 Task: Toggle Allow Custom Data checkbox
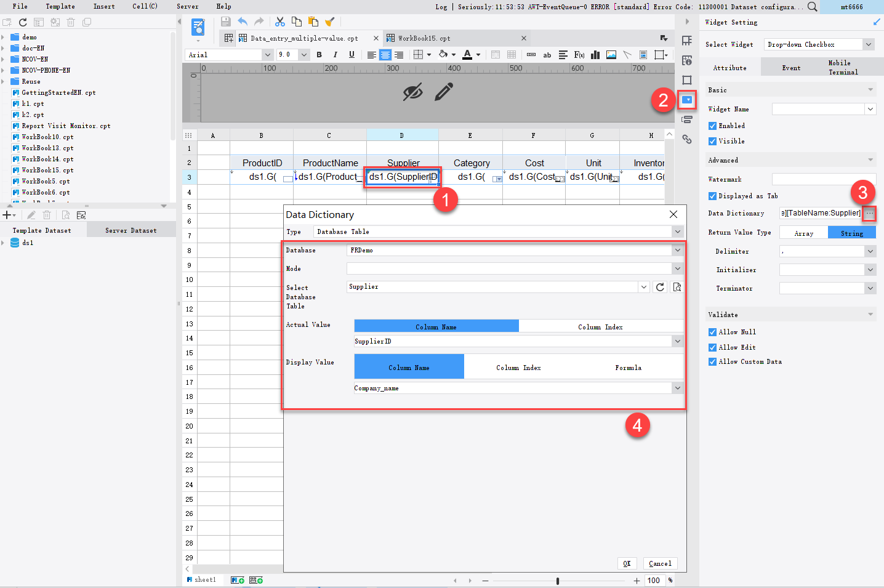[x=712, y=361]
